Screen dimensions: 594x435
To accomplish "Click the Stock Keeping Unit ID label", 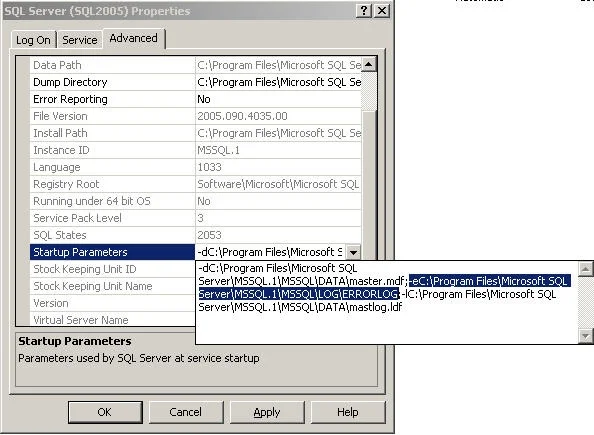I will [84, 269].
